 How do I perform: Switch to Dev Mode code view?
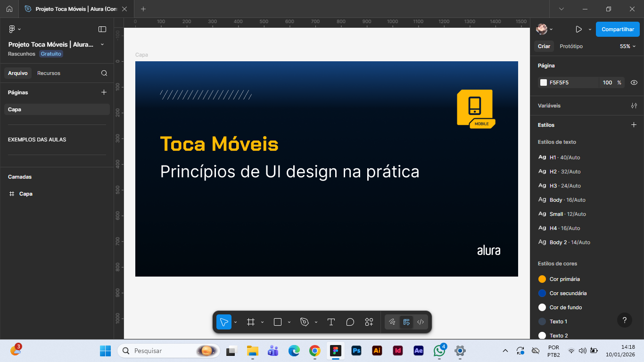pos(420,322)
